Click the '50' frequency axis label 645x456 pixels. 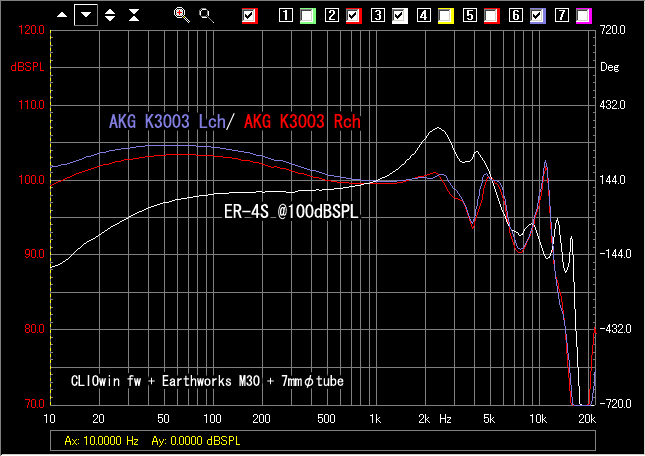tap(163, 419)
